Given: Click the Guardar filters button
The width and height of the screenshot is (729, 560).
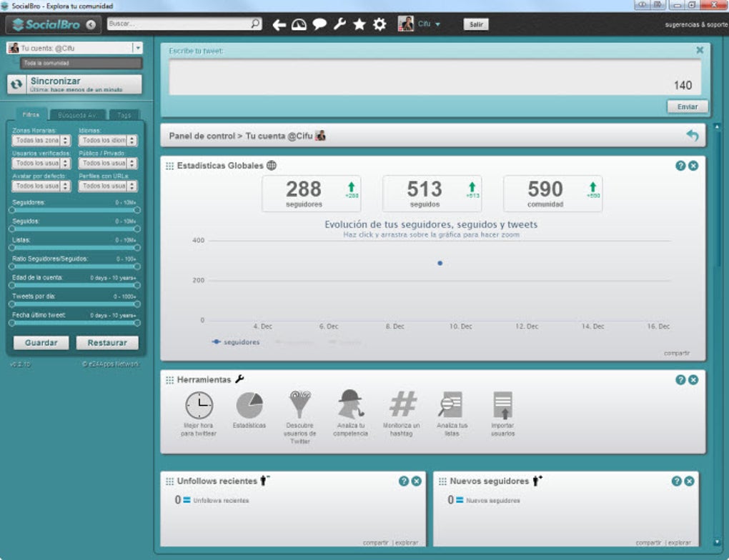Looking at the screenshot, I should tap(41, 343).
